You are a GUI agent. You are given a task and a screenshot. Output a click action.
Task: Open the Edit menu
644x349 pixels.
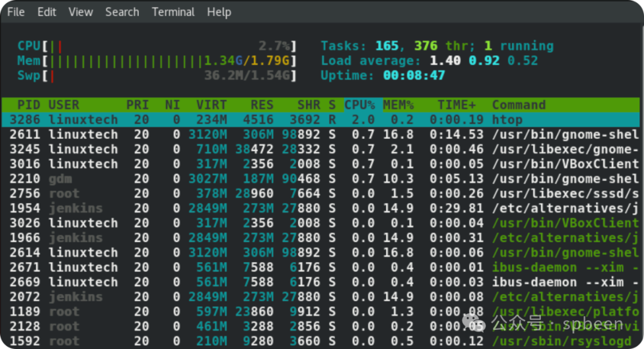pos(47,12)
